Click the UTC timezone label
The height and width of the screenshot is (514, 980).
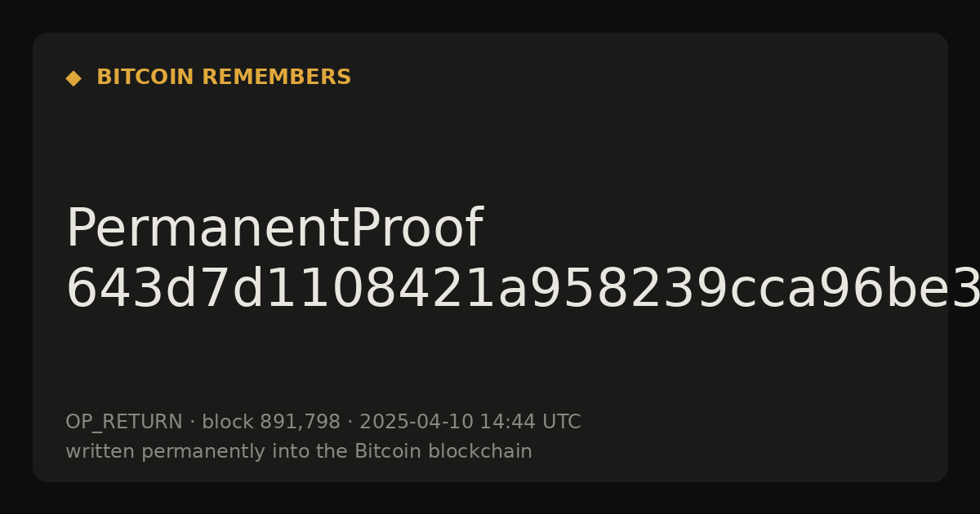[562, 423]
